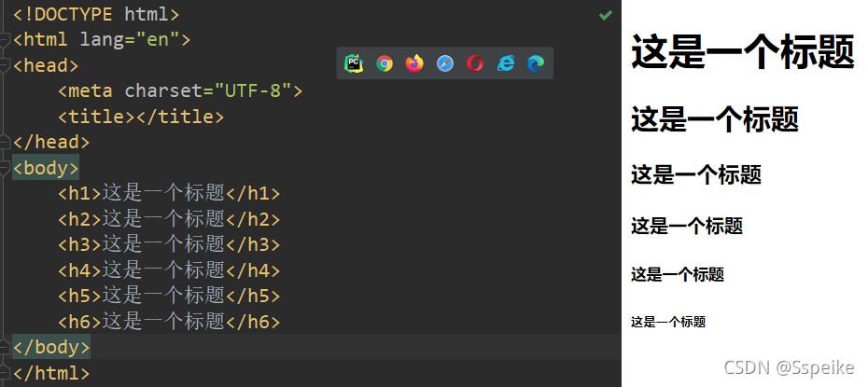The image size is (868, 387).
Task: Collapse the body tag fold marker
Action: coord(5,168)
